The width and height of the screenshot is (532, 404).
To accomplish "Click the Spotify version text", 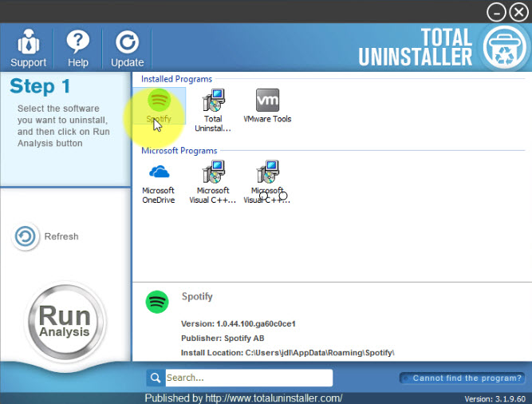I will 238,323.
